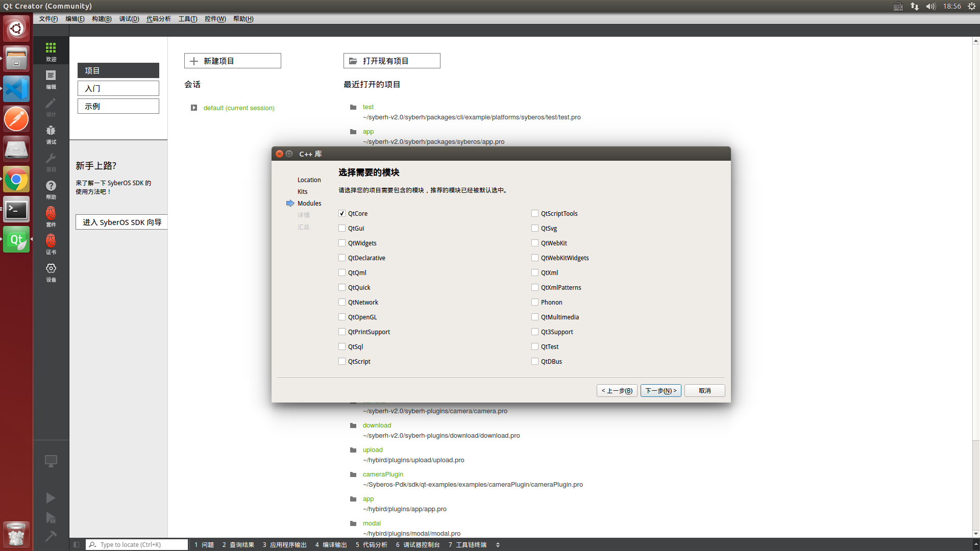Enable the QtWidgets module
Screen dimensions: 980x551
pyautogui.click(x=342, y=243)
